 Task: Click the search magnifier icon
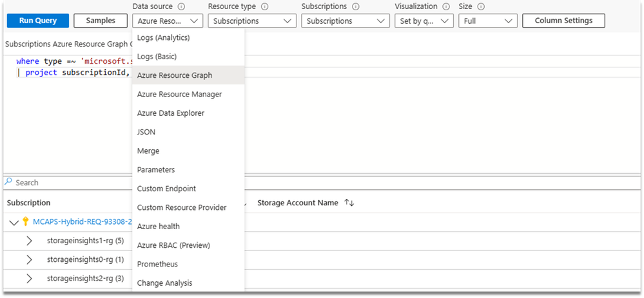click(x=8, y=182)
